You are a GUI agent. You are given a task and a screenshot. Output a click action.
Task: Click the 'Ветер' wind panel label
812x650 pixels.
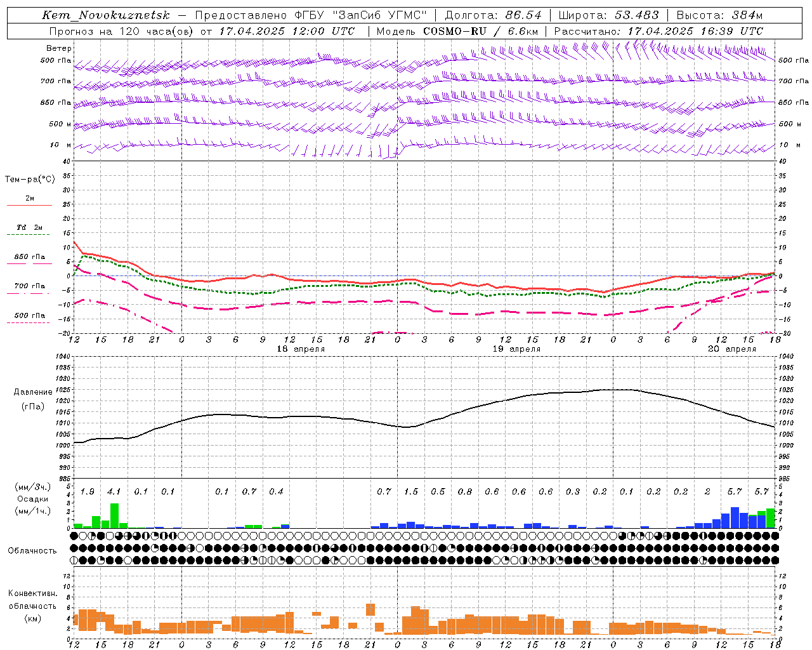click(58, 48)
